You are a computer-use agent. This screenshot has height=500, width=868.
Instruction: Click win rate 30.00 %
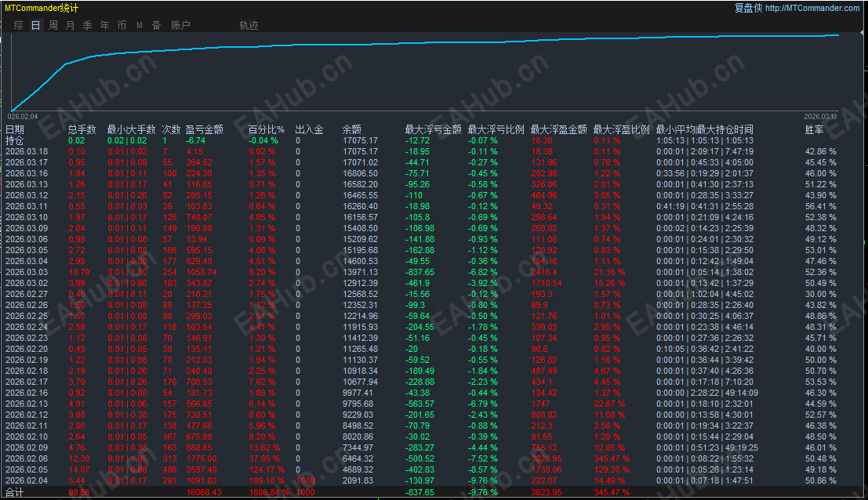(820, 294)
